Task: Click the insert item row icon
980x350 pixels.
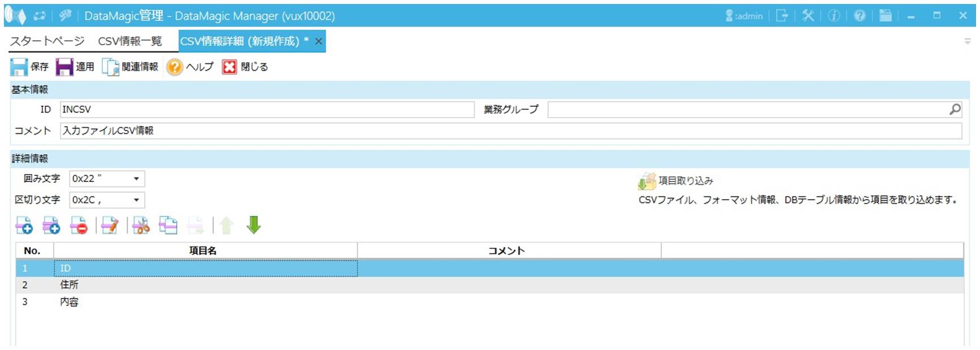Action: click(51, 225)
